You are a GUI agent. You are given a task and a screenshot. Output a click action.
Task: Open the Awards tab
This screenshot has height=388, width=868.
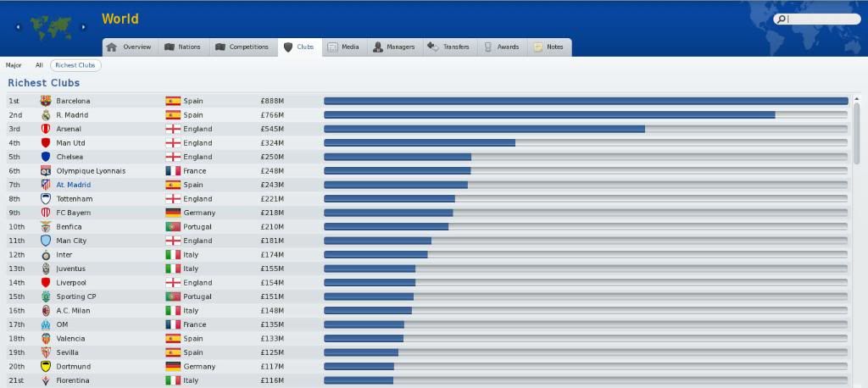pos(502,47)
